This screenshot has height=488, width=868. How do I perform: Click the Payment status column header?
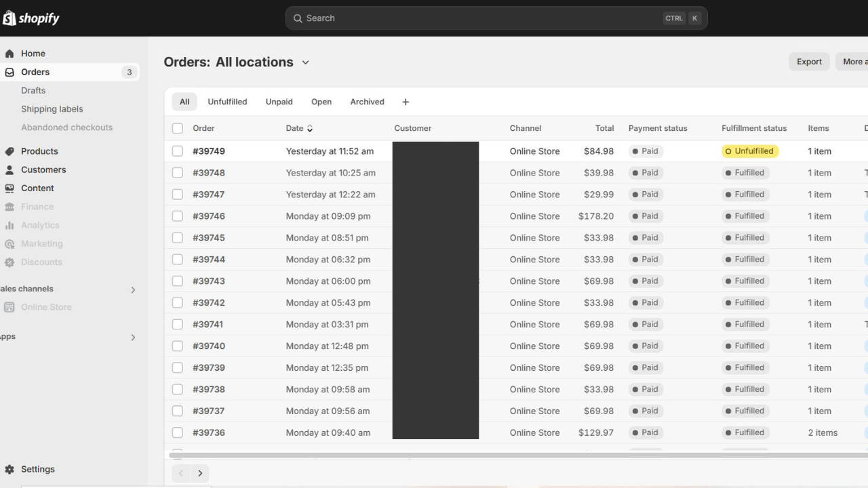658,128
